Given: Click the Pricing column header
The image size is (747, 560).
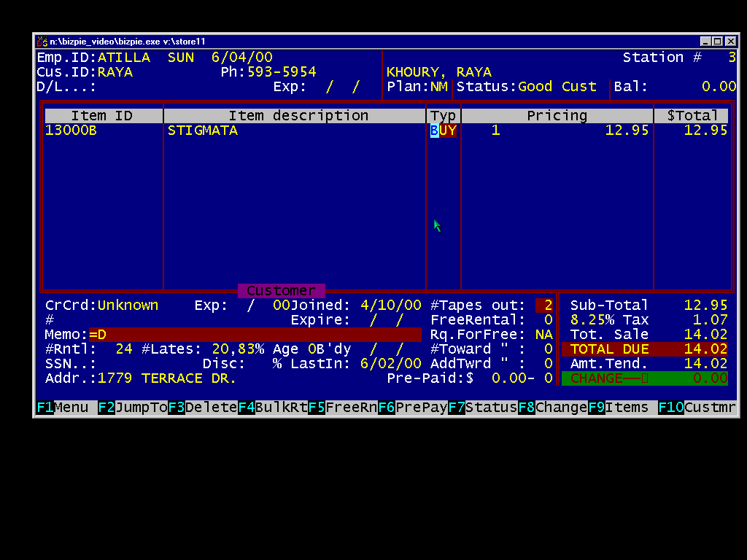Looking at the screenshot, I should [x=557, y=116].
